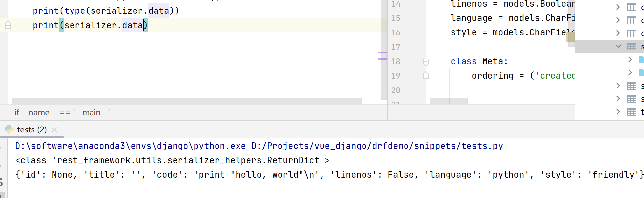Collapse the expanded highlighted table node
This screenshot has width=644, height=198.
(618, 46)
